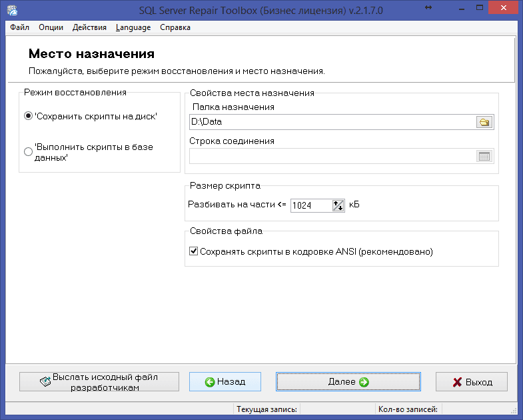Click the 'кБ' unit label

(x=354, y=205)
